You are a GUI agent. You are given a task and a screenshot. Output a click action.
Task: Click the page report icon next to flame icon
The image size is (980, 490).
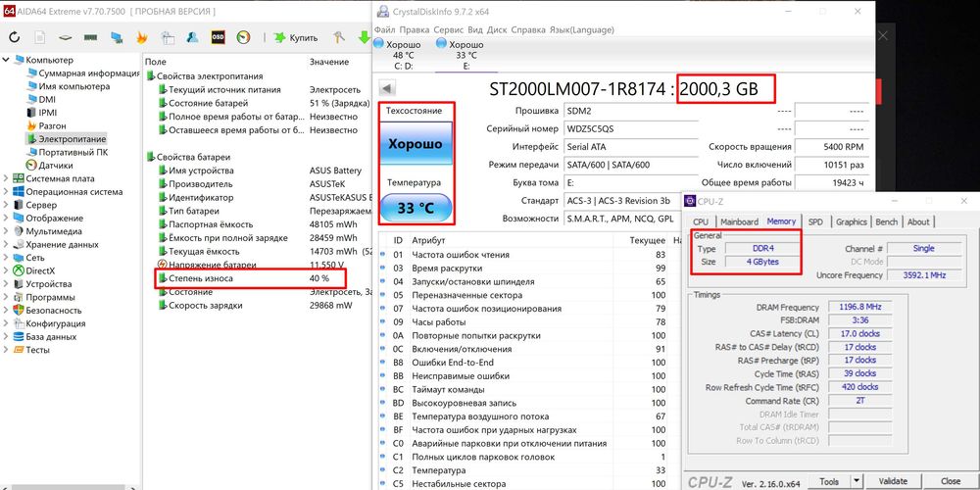coord(168,37)
